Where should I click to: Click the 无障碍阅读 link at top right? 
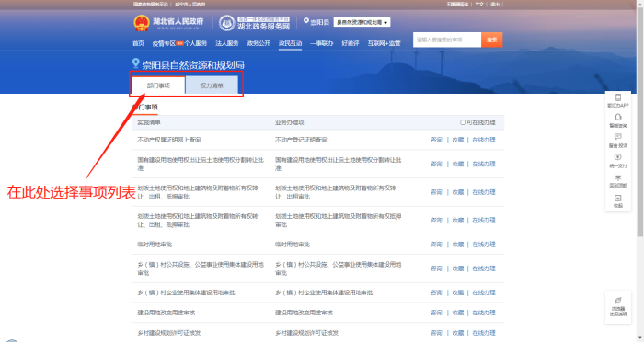pos(457,4)
